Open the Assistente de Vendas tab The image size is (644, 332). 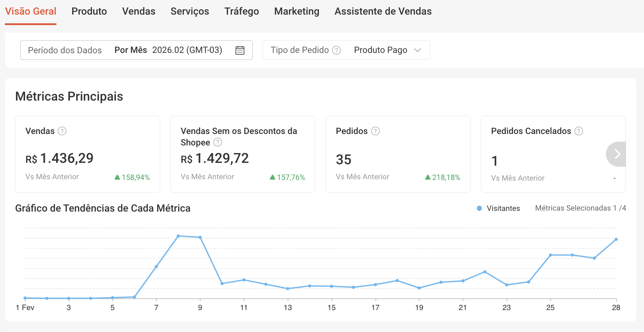383,11
